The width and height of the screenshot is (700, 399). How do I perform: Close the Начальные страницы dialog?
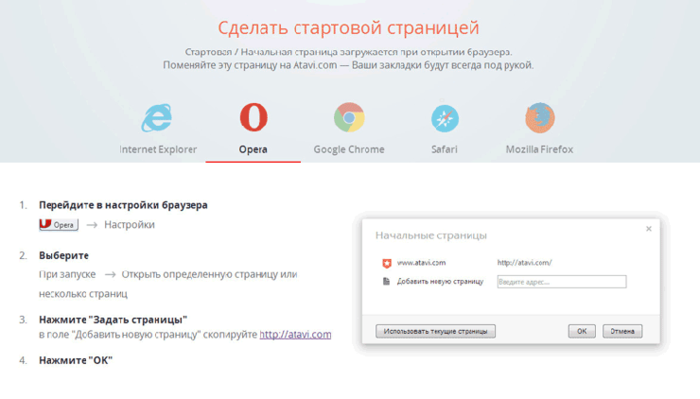[x=649, y=229]
